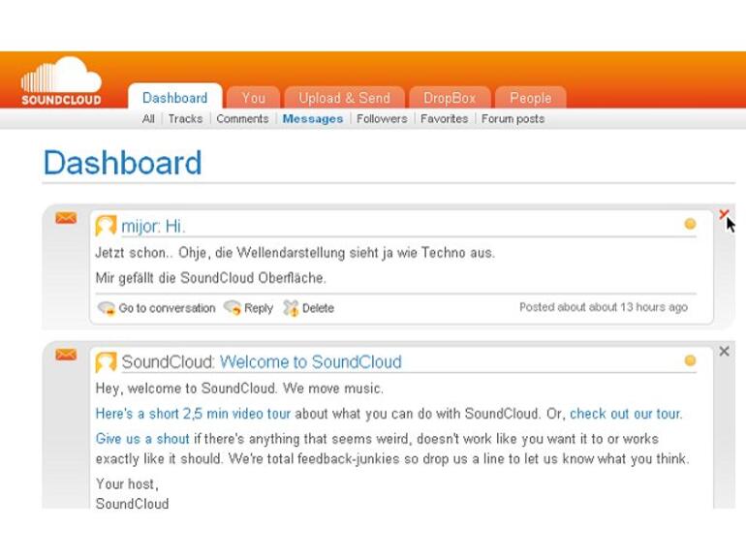Click envelope icon beside mijor message
Image resolution: width=746 pixels, height=560 pixels.
(66, 218)
